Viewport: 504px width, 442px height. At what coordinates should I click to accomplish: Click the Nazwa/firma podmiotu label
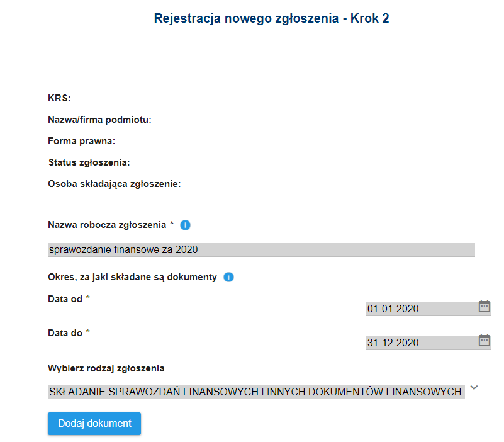[100, 120]
